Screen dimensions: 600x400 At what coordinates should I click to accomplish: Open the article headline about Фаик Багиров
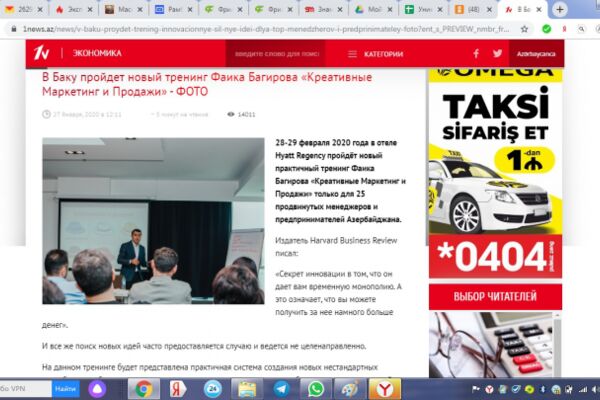(207, 84)
